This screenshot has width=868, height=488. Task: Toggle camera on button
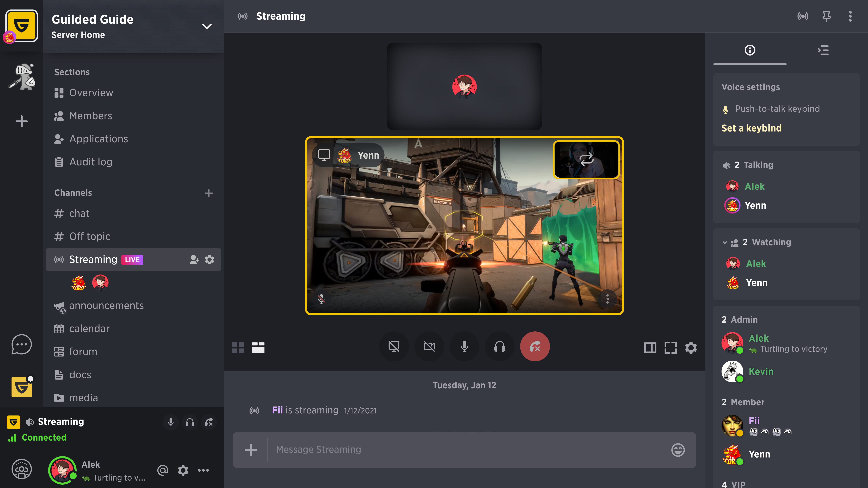coord(429,346)
